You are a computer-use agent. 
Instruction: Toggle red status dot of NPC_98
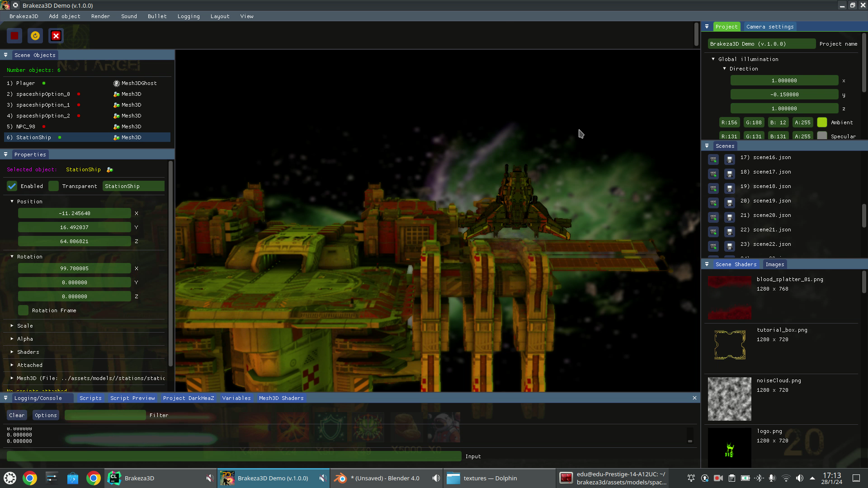coord(44,127)
